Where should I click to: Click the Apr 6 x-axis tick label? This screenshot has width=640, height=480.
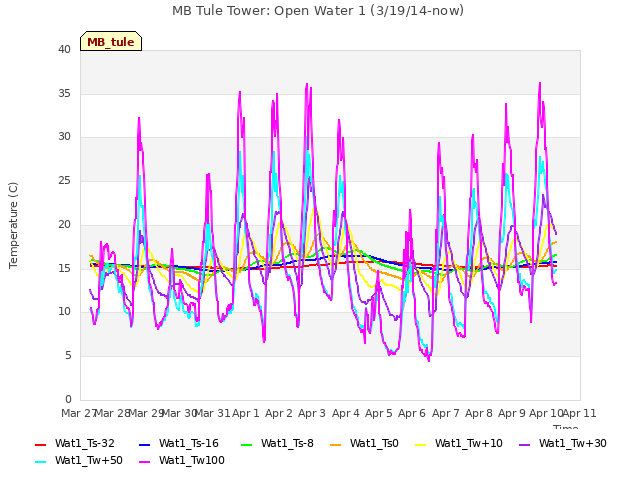coord(412,413)
